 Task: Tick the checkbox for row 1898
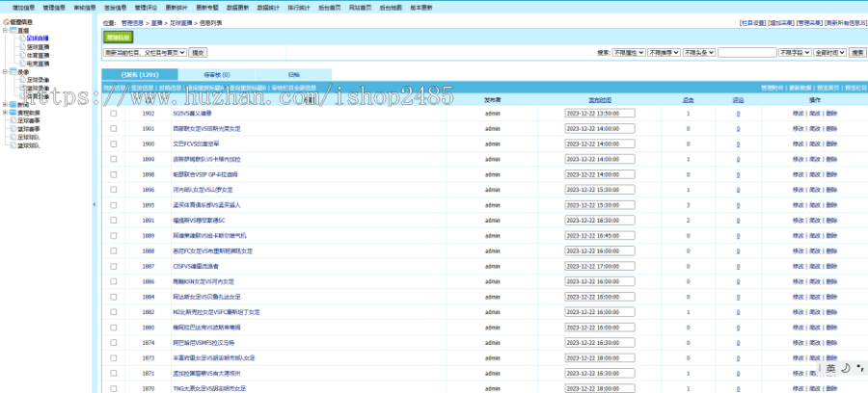[x=114, y=174]
